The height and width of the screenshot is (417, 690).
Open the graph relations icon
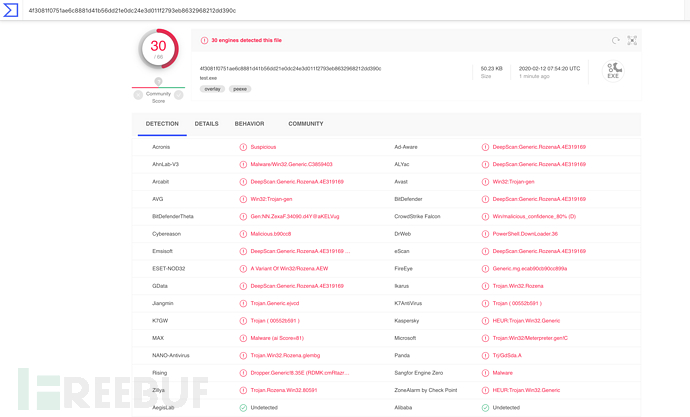[x=632, y=40]
